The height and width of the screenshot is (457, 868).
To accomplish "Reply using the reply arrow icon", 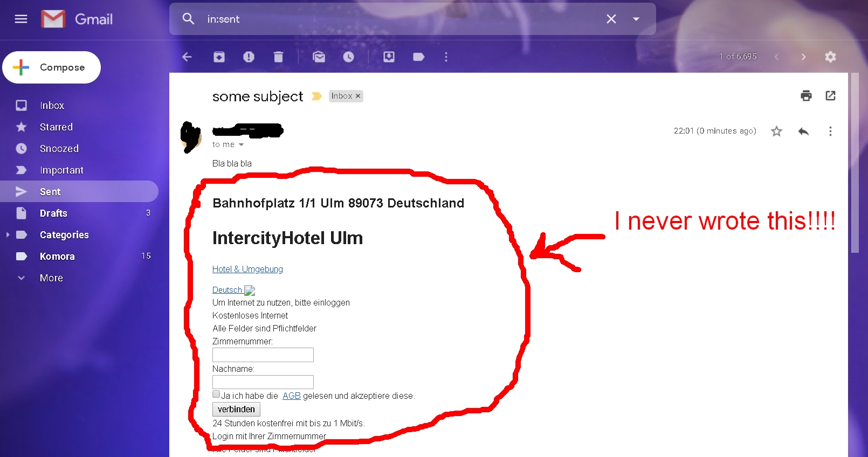I will (803, 131).
